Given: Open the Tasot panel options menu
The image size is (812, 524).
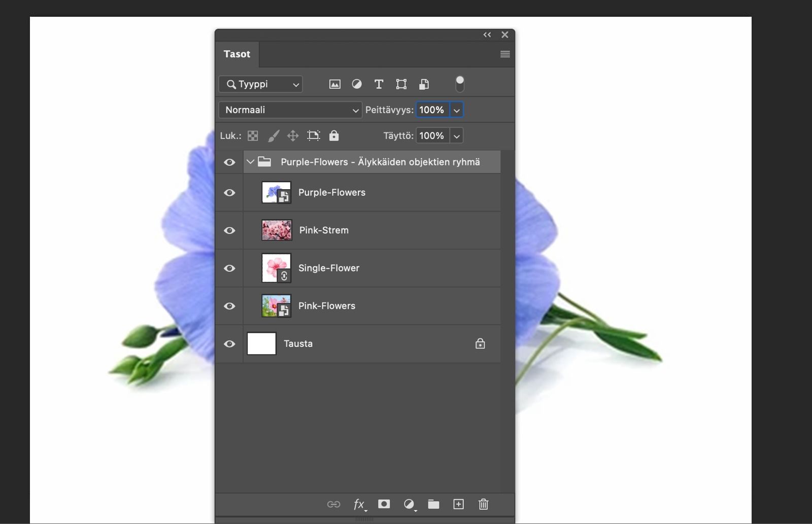Looking at the screenshot, I should (505, 54).
